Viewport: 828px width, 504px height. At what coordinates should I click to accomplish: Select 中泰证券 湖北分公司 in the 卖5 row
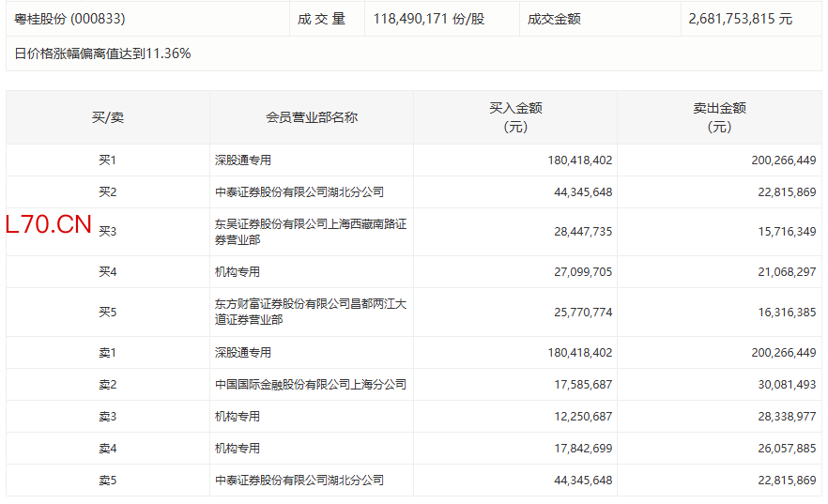(x=299, y=481)
